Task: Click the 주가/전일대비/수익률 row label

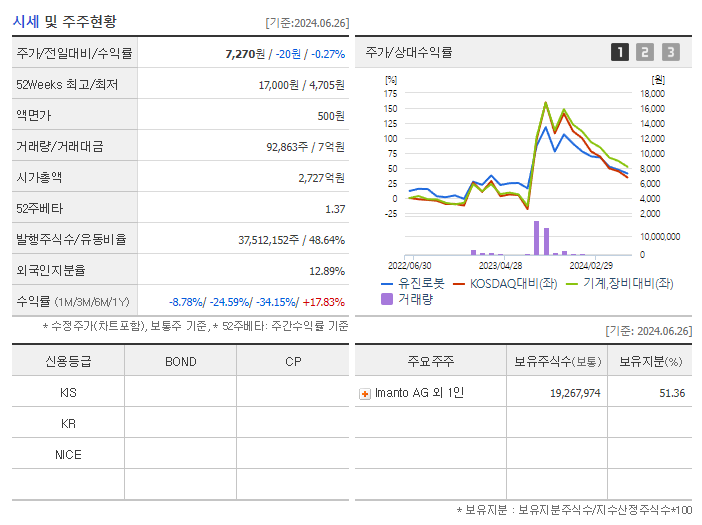Action: click(74, 53)
